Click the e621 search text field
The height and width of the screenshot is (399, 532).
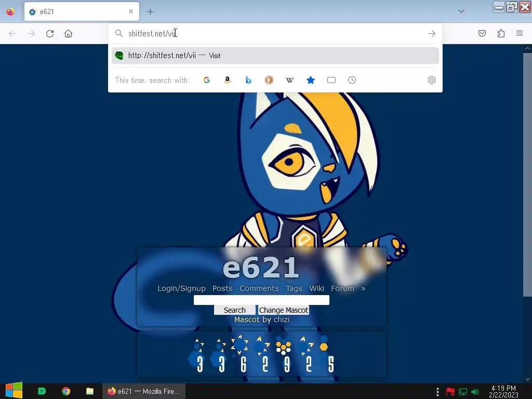[262, 300]
